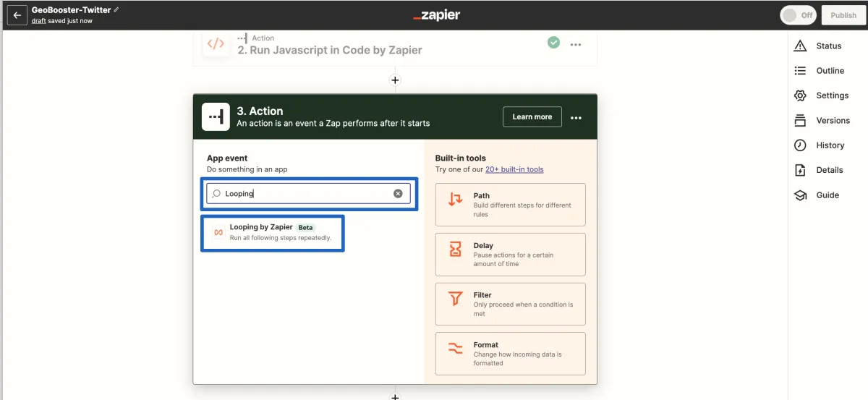The width and height of the screenshot is (868, 400).
Task: Click the Outline list icon
Action: tap(800, 71)
